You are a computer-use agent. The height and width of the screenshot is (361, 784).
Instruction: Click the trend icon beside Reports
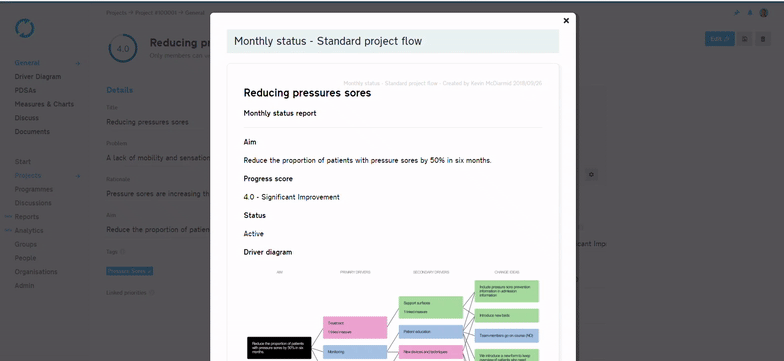tap(8, 216)
